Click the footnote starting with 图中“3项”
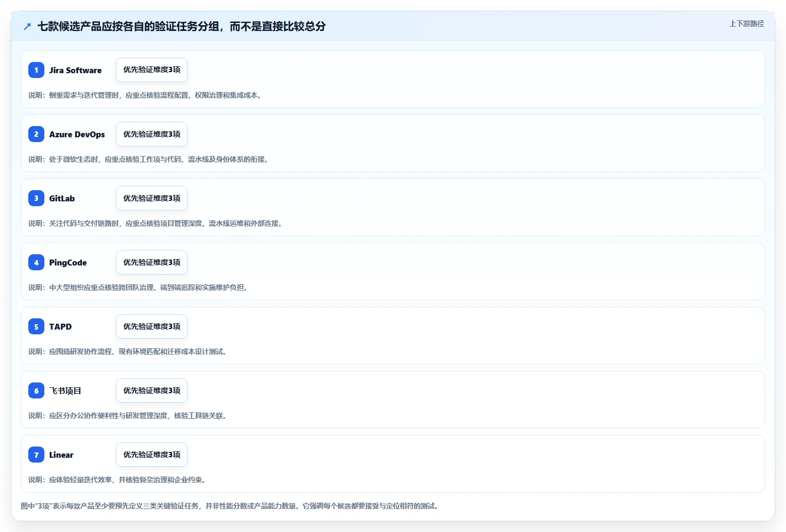Image resolution: width=786 pixels, height=532 pixels. pos(230,506)
